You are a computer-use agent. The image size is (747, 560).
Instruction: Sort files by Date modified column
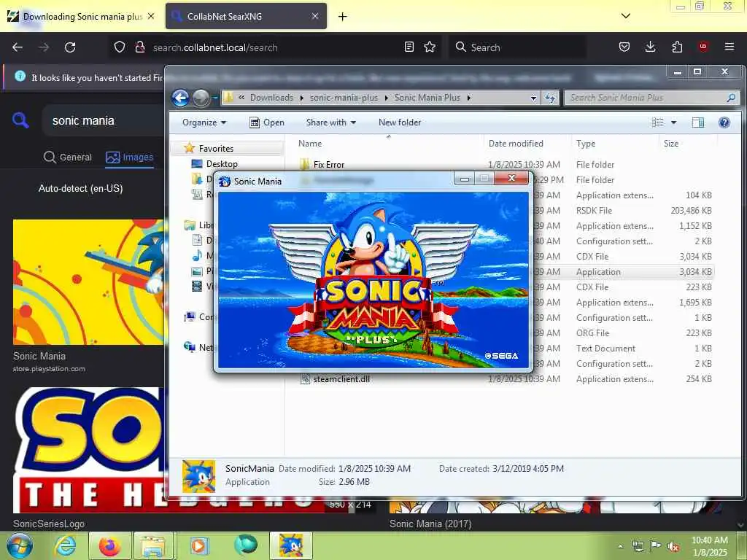[527, 144]
